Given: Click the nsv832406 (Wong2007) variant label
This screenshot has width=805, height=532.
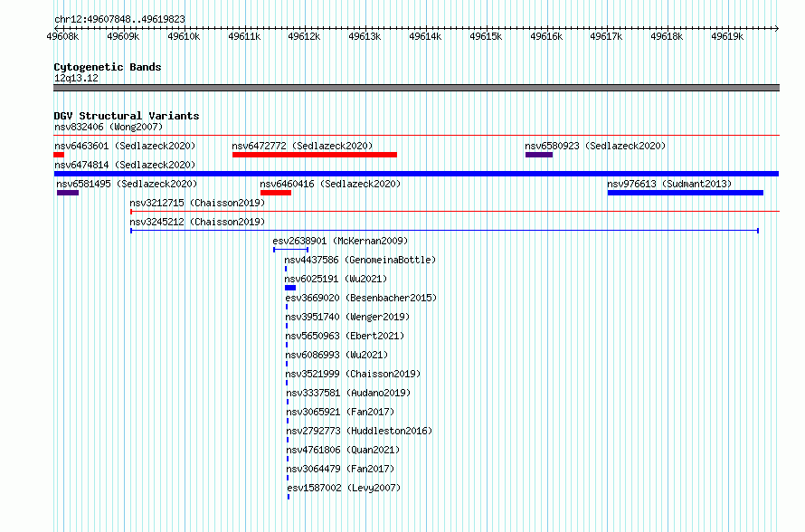Looking at the screenshot, I should coord(109,127).
